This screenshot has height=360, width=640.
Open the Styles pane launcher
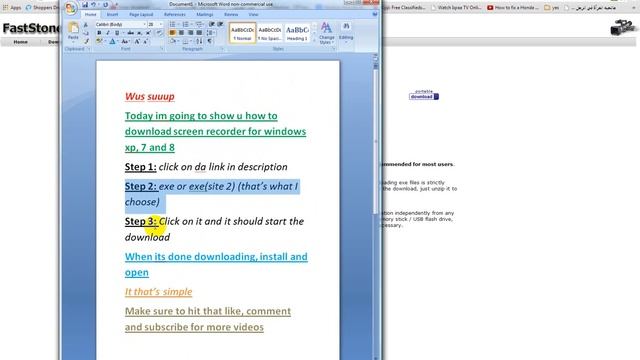click(x=334, y=49)
